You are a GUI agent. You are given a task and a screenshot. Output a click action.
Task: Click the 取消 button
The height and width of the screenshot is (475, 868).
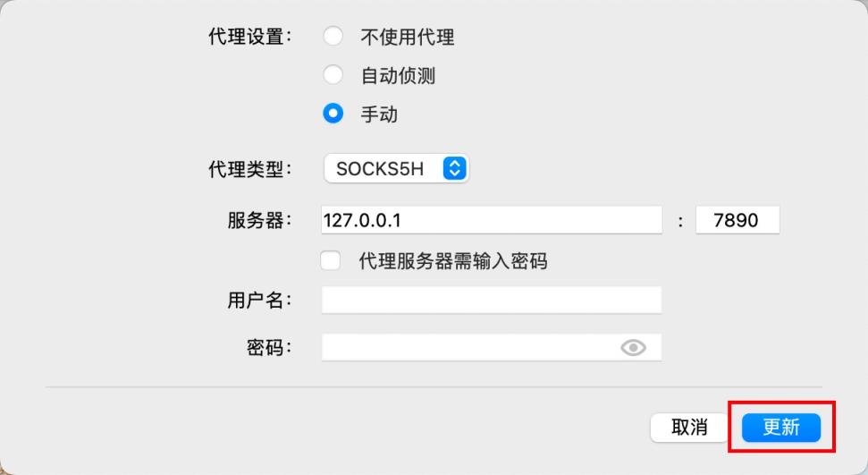click(690, 428)
